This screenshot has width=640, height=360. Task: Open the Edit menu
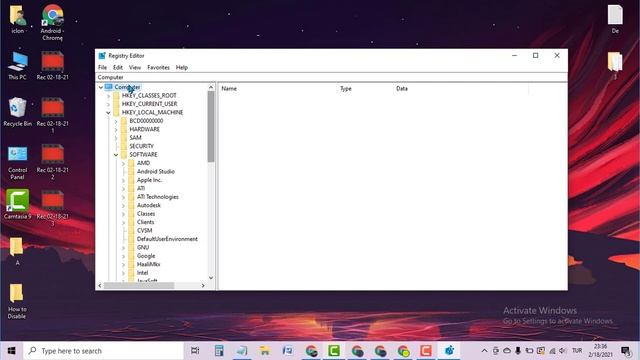coord(118,67)
